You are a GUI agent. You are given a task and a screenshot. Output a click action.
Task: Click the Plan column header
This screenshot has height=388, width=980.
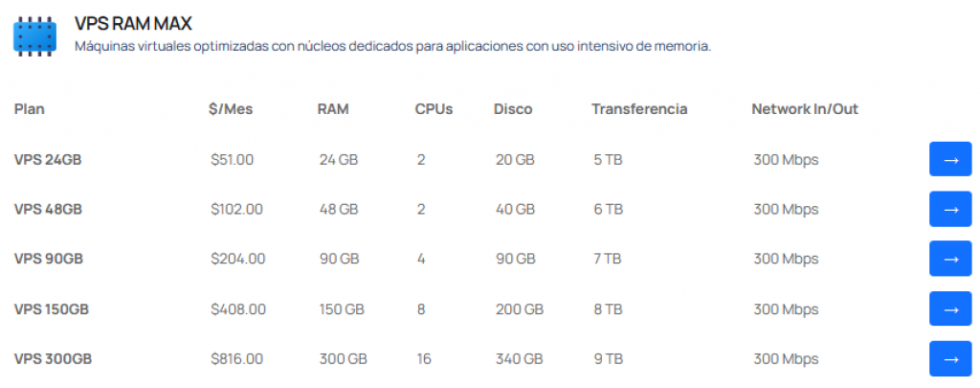point(30,109)
